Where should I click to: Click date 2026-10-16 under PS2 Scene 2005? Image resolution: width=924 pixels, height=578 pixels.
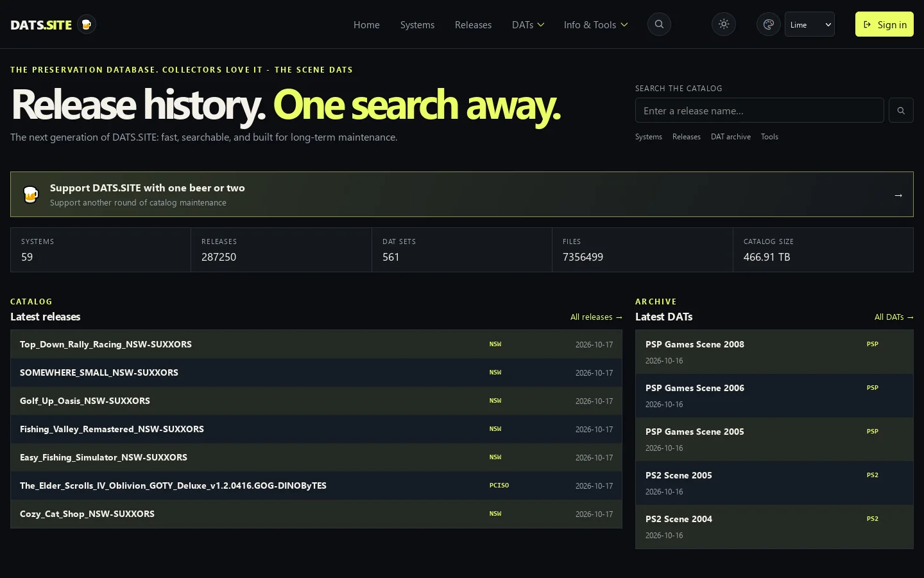tap(664, 492)
